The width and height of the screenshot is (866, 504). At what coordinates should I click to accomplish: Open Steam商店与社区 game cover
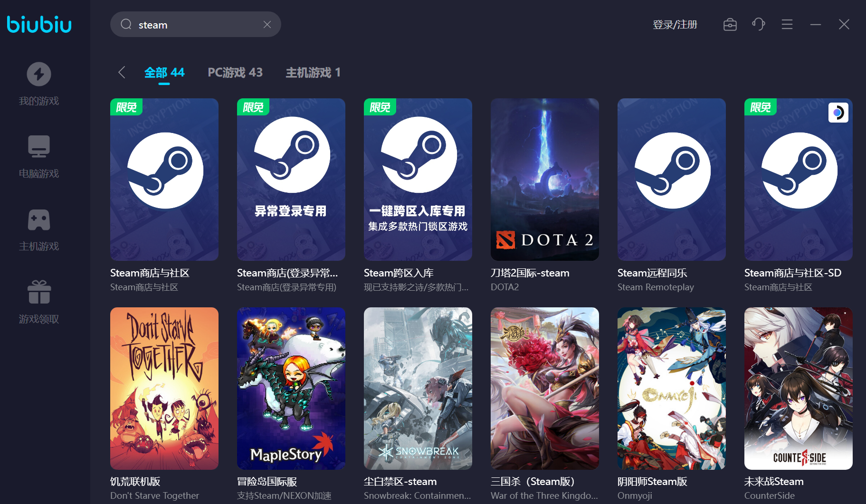(x=164, y=180)
